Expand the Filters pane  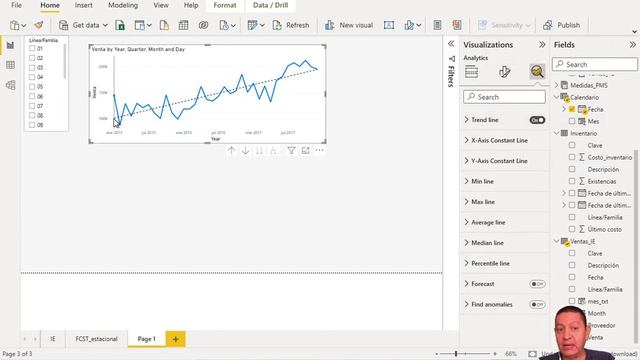coord(451,44)
